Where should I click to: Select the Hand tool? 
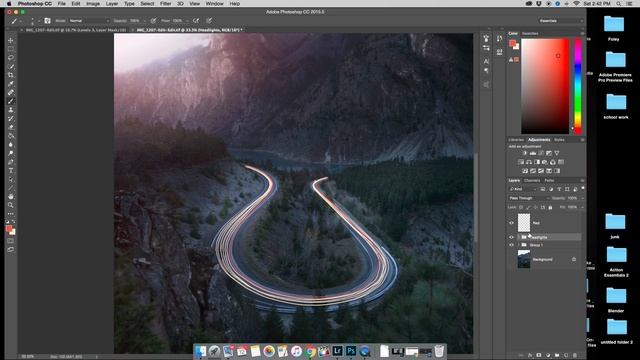11,196
